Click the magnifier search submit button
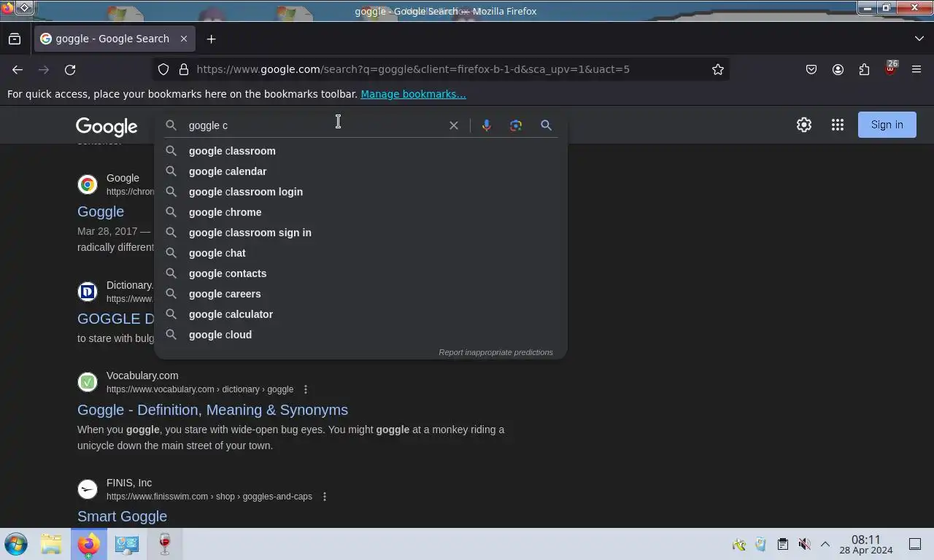Image resolution: width=934 pixels, height=560 pixels. [x=546, y=125]
